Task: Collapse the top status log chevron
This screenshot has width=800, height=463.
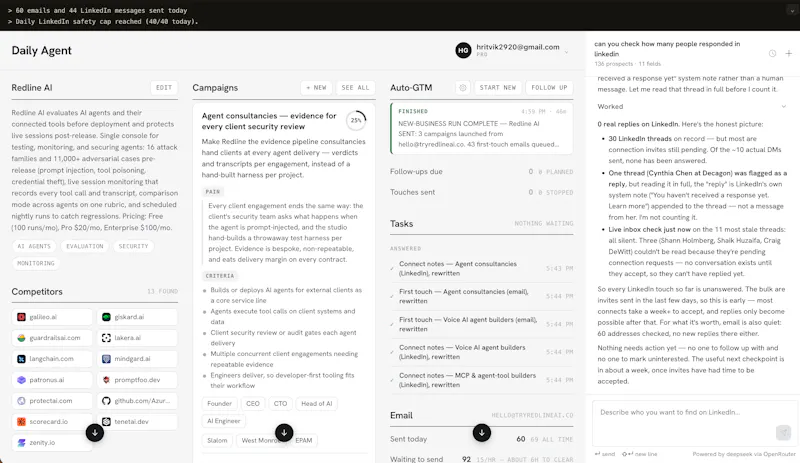Action: pyautogui.click(x=792, y=11)
